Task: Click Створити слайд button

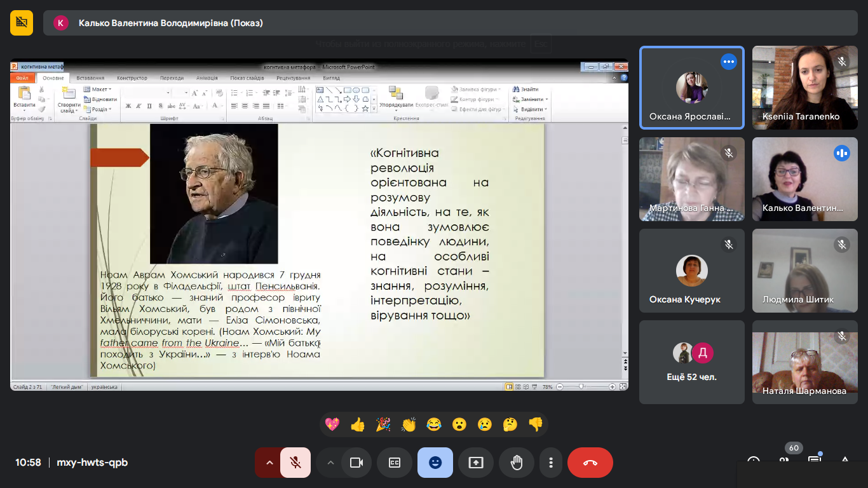Action: (69, 98)
